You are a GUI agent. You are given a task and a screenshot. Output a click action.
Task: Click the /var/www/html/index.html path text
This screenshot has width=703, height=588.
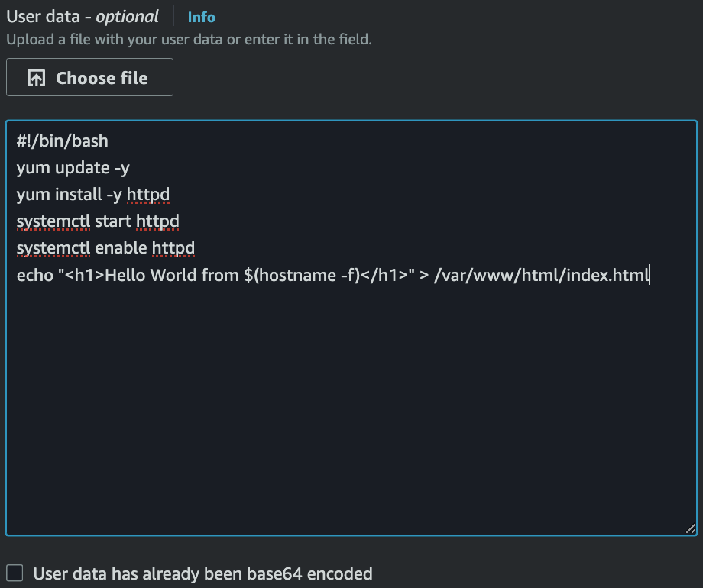coord(540,275)
